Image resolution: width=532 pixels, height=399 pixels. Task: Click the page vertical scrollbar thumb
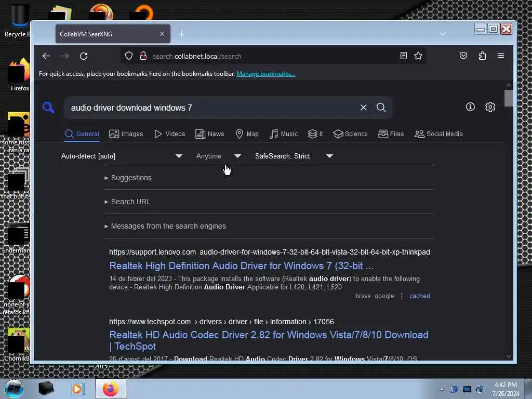click(509, 98)
